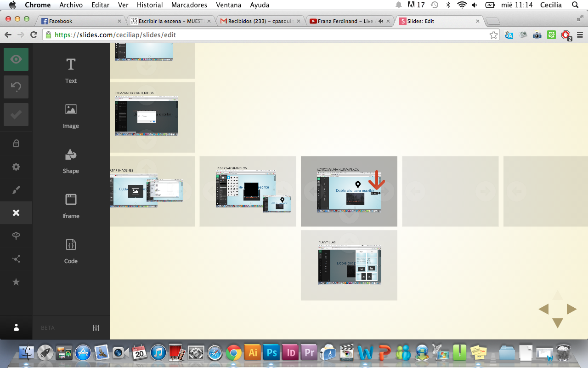588x368 pixels.
Task: Open the Ventana menu
Action: tap(228, 5)
